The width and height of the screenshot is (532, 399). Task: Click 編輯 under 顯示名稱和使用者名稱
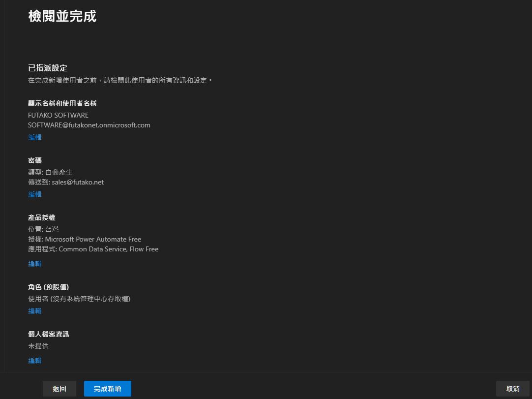click(x=35, y=137)
